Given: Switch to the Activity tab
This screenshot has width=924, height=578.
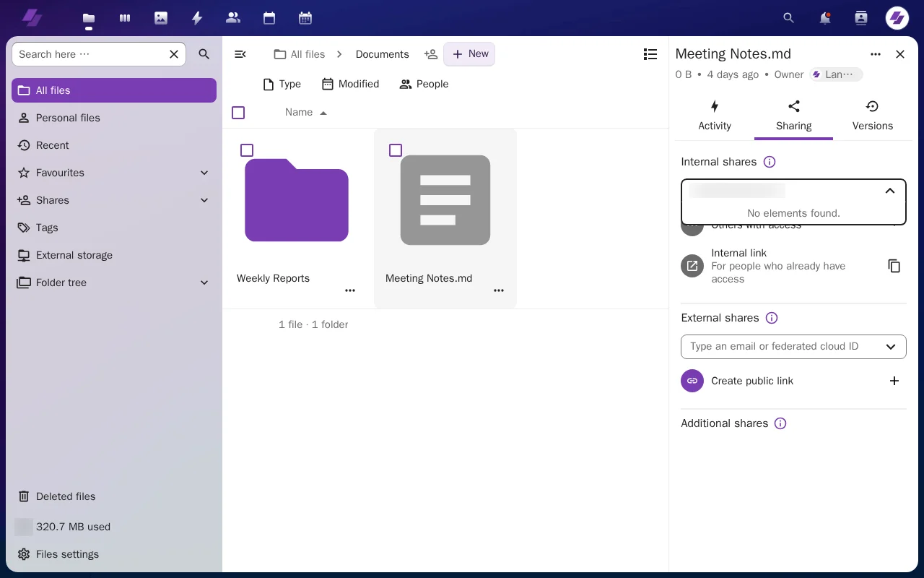Looking at the screenshot, I should point(714,116).
